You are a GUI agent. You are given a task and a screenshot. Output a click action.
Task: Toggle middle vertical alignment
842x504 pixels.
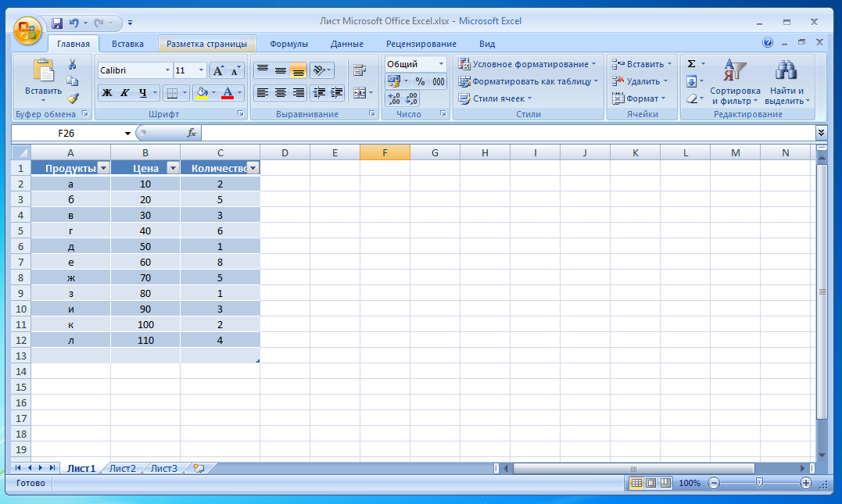coord(281,70)
